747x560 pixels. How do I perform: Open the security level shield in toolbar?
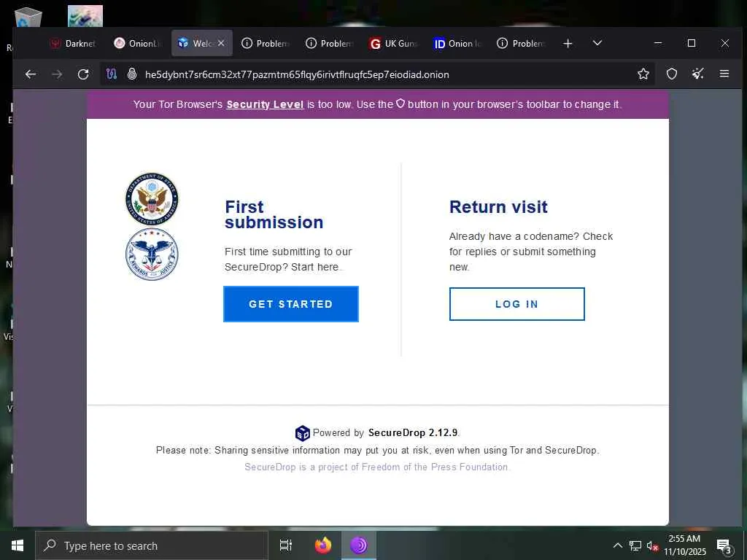point(672,74)
